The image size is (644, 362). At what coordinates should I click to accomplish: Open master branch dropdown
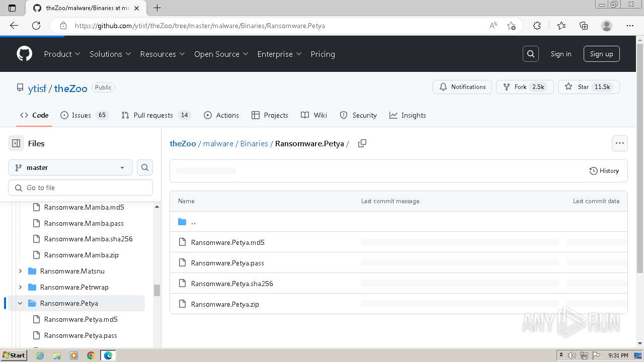coord(70,167)
